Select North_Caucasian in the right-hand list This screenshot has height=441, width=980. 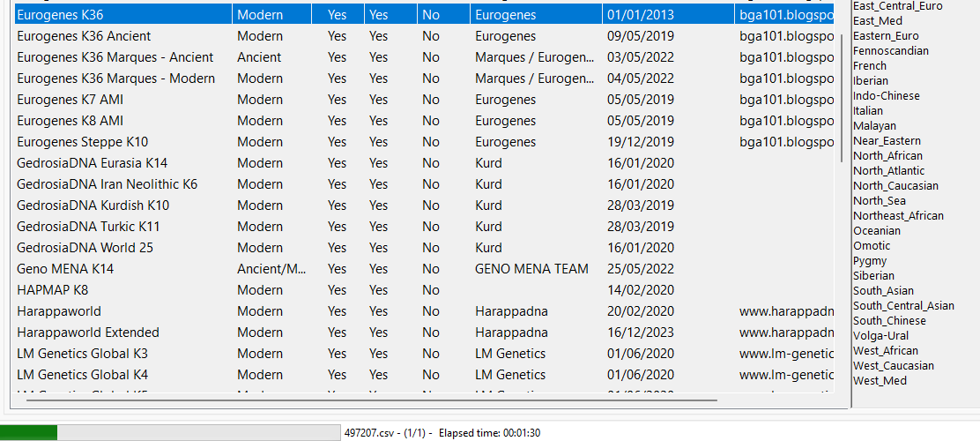click(895, 186)
